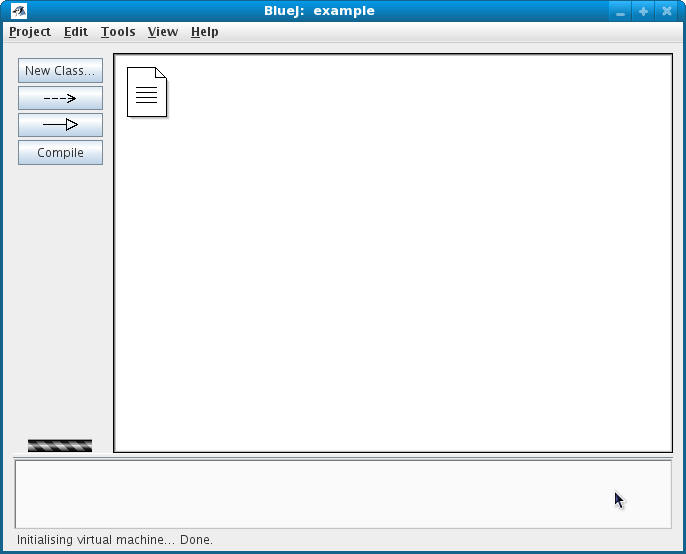Close the BlueJ example window
This screenshot has width=686, height=554.
[667, 11]
